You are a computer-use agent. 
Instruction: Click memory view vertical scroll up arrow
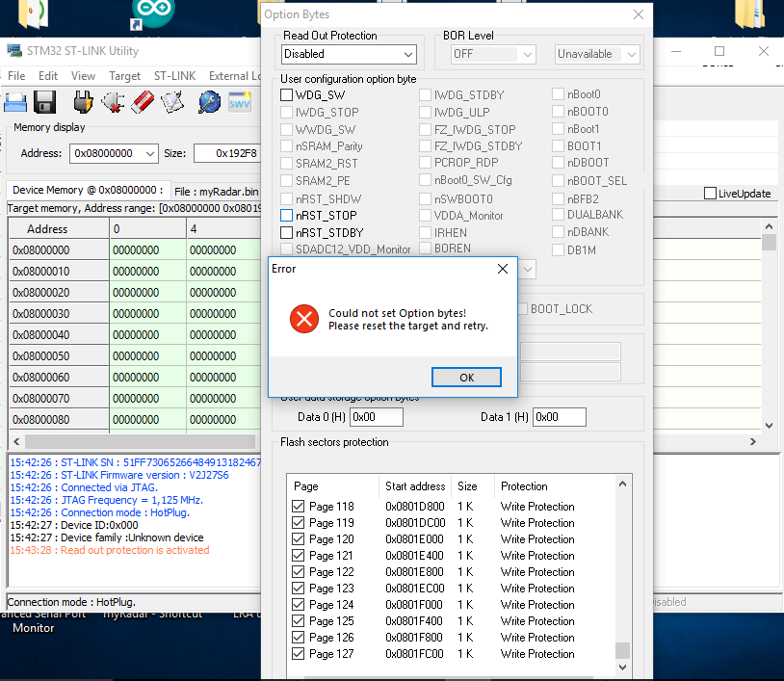[769, 226]
